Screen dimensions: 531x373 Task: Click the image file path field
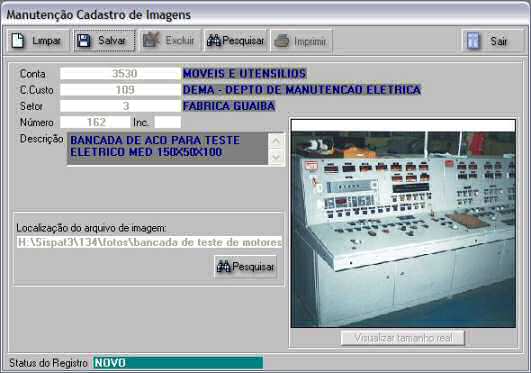pyautogui.click(x=149, y=242)
